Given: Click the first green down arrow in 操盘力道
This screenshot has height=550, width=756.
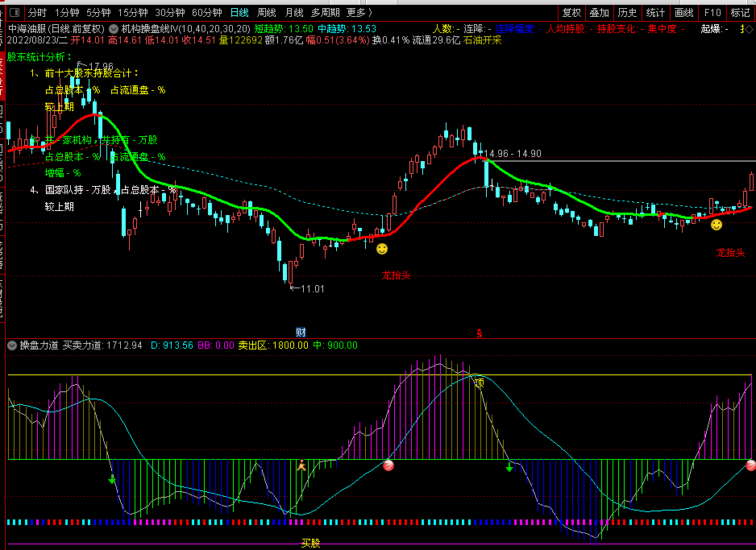Looking at the screenshot, I should 112,479.
